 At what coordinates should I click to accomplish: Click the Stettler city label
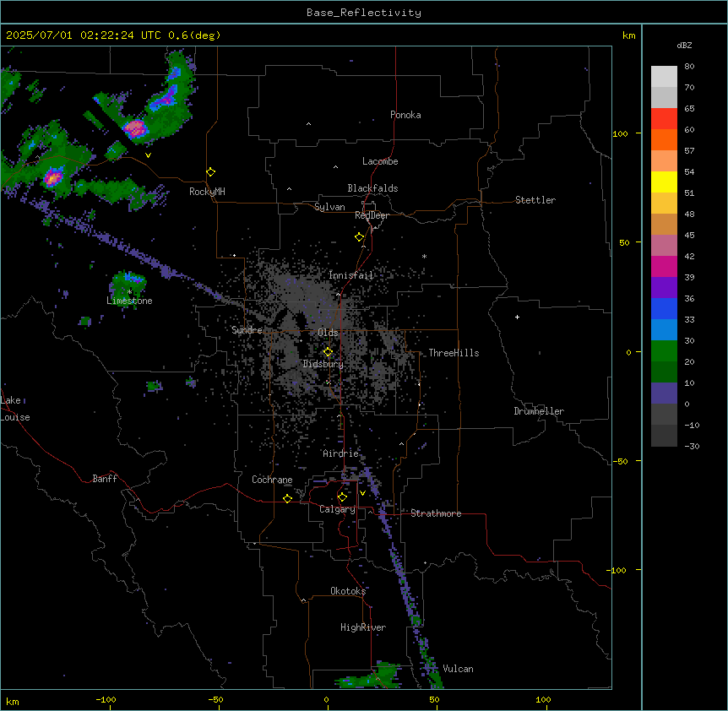(x=535, y=200)
